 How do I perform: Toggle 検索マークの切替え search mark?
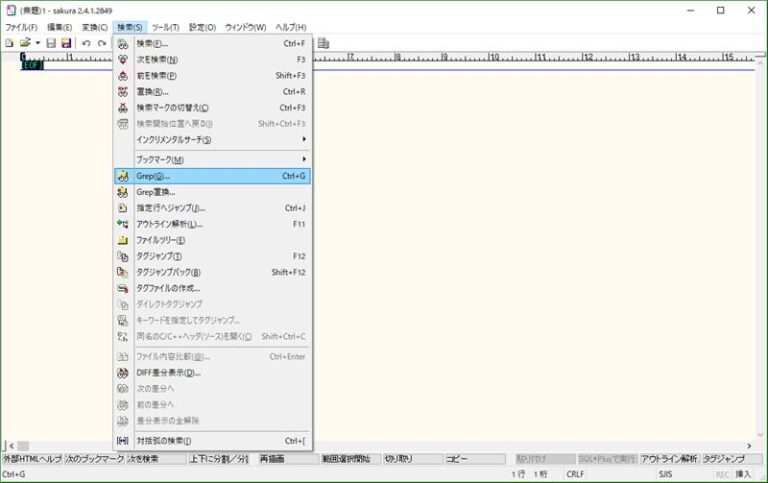click(172, 108)
